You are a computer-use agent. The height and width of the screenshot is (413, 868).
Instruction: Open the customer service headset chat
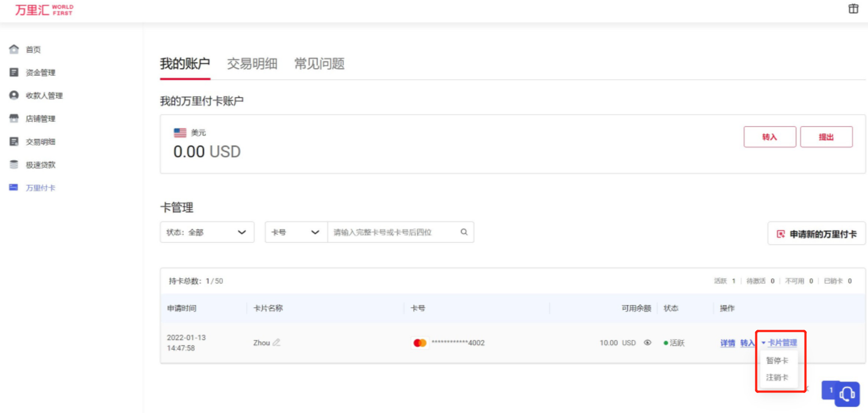click(847, 394)
